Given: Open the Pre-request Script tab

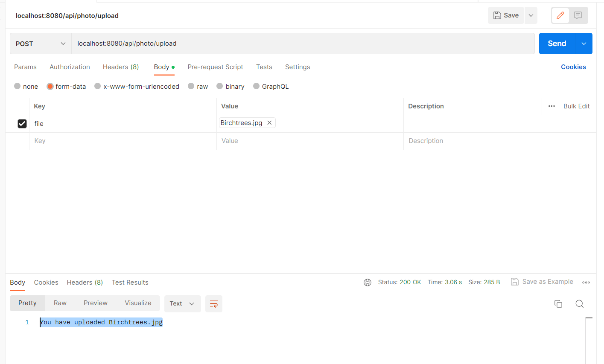Looking at the screenshot, I should tap(215, 67).
